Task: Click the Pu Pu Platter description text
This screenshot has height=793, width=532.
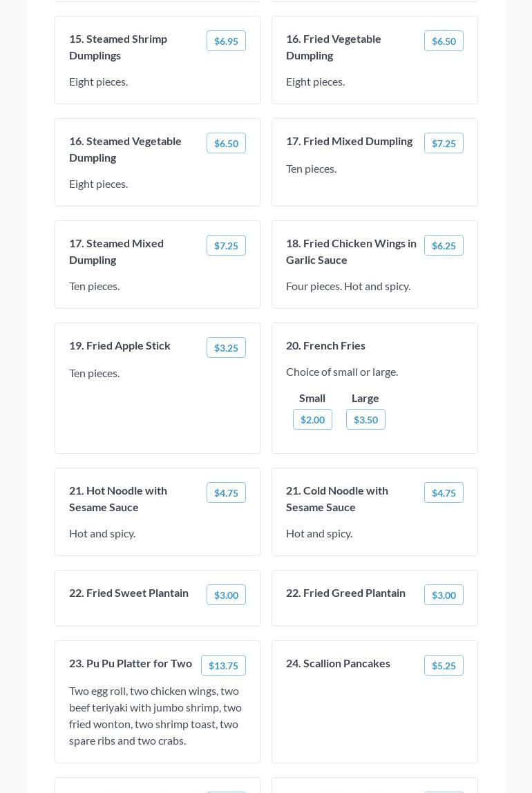Action: pos(155,716)
